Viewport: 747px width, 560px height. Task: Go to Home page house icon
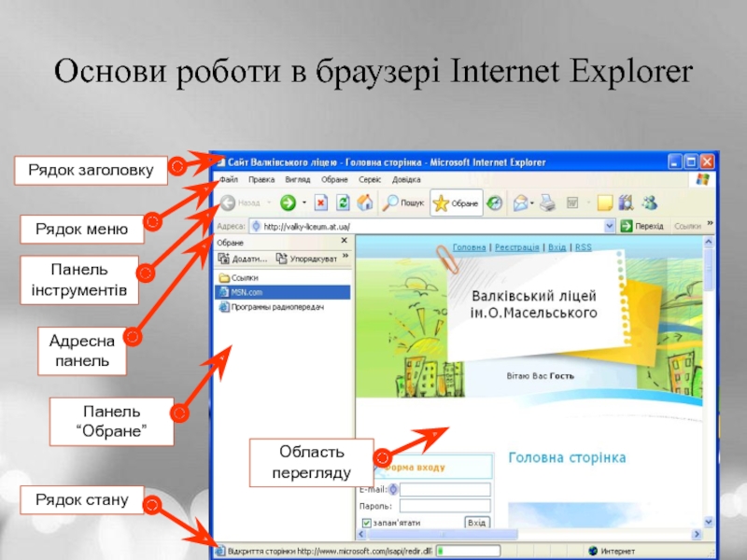click(x=365, y=203)
